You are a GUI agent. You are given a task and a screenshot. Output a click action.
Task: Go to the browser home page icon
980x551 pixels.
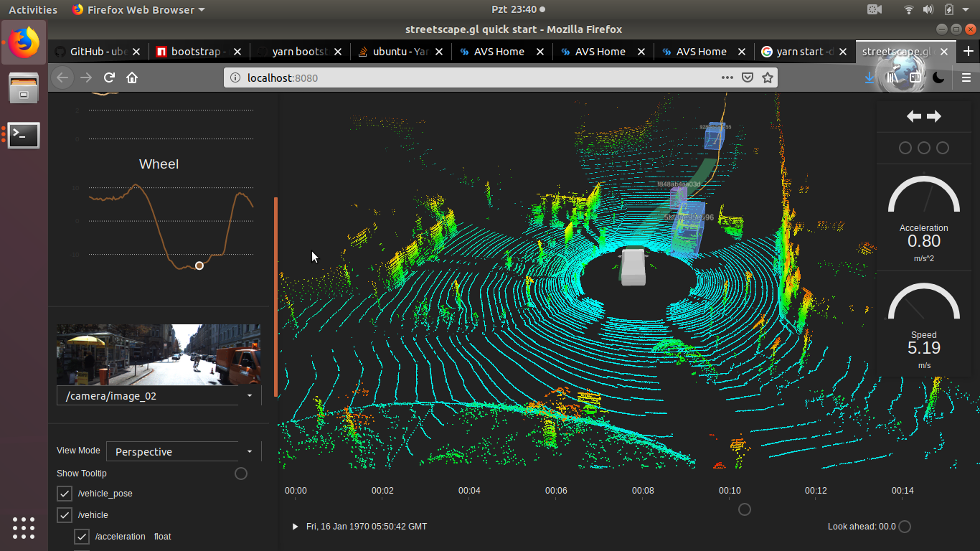click(x=132, y=77)
